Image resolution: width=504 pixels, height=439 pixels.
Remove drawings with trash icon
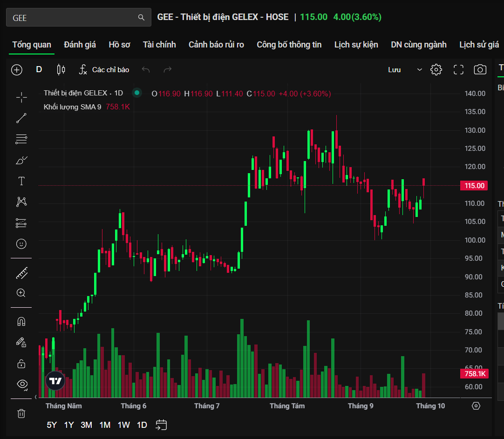click(21, 413)
